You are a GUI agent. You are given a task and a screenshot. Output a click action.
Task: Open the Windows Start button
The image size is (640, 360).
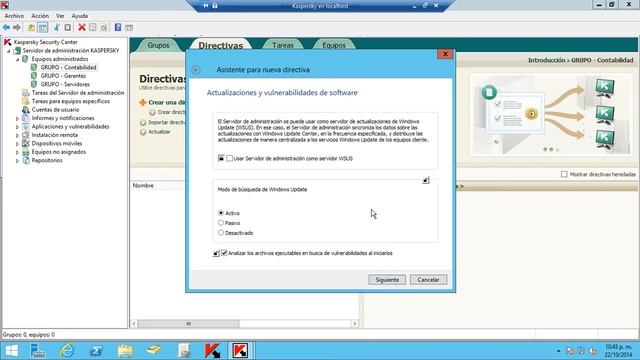pyautogui.click(x=11, y=351)
